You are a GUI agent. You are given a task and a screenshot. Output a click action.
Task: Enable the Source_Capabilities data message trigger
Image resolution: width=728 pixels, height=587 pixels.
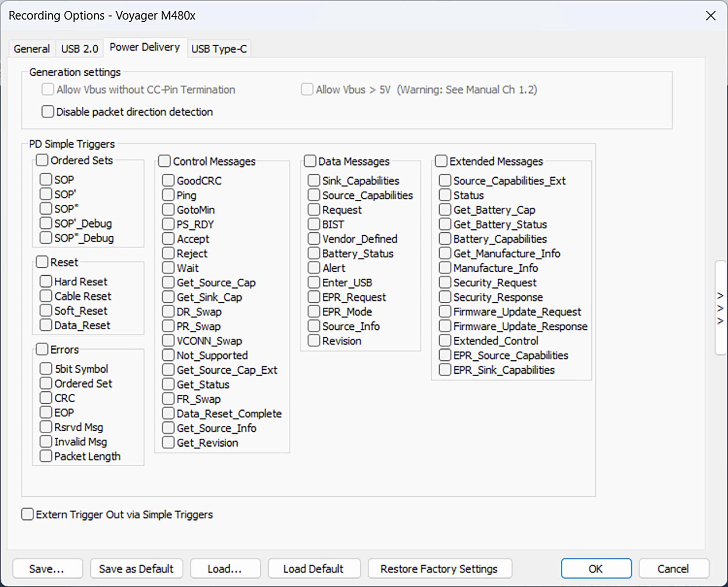314,195
